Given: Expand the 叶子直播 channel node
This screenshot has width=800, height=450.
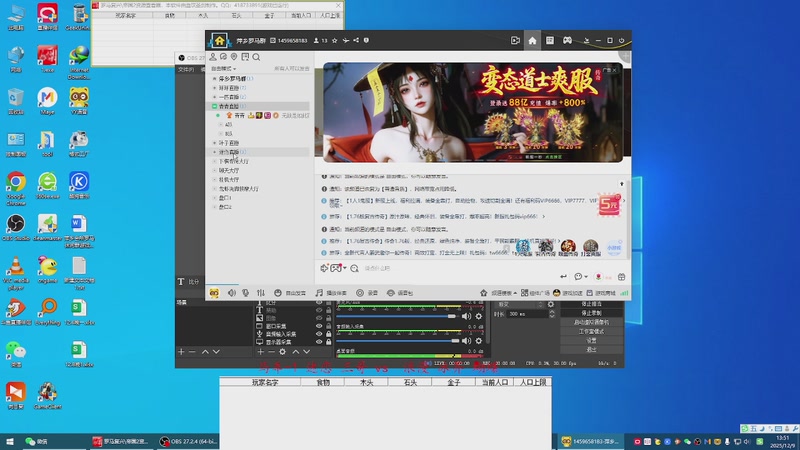Looking at the screenshot, I should coord(214,143).
